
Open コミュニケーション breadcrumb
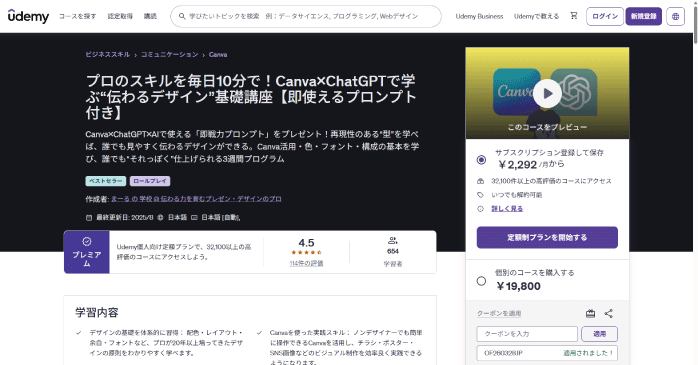(x=170, y=54)
